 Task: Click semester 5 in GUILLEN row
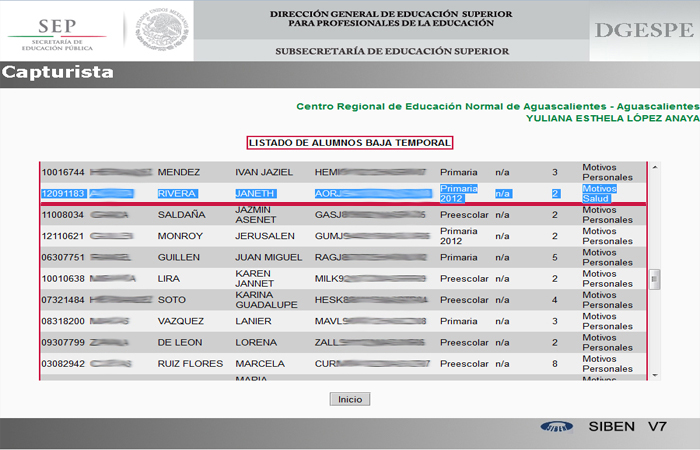554,258
